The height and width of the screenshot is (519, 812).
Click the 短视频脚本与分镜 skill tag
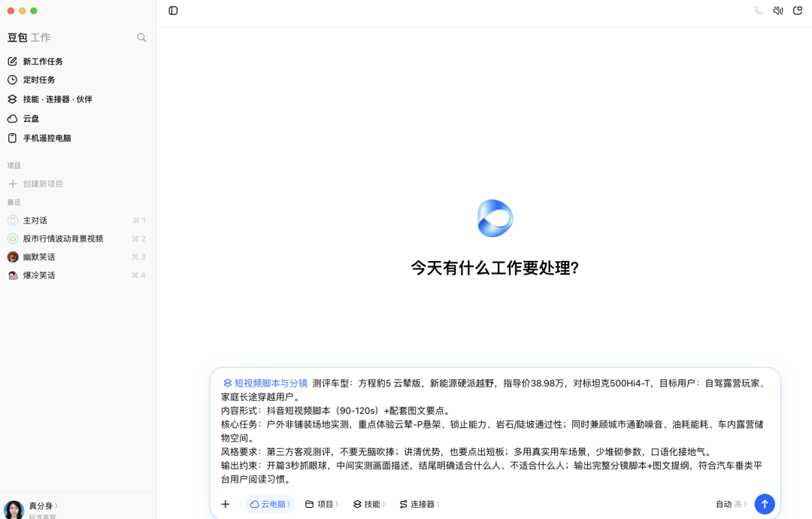pos(265,384)
